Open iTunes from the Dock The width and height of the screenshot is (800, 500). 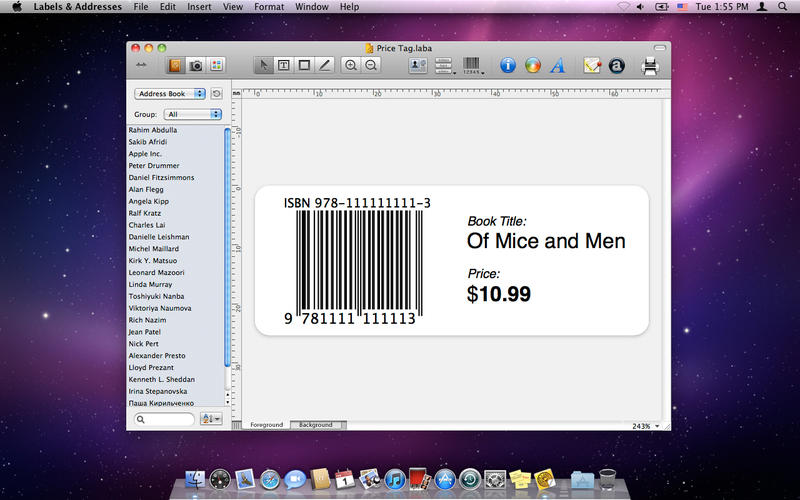click(395, 480)
